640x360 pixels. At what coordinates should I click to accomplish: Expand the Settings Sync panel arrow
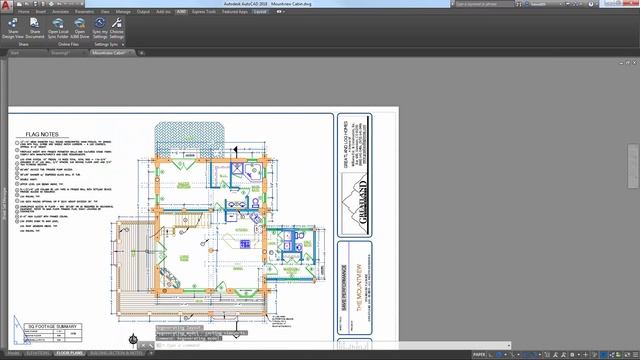click(x=123, y=44)
